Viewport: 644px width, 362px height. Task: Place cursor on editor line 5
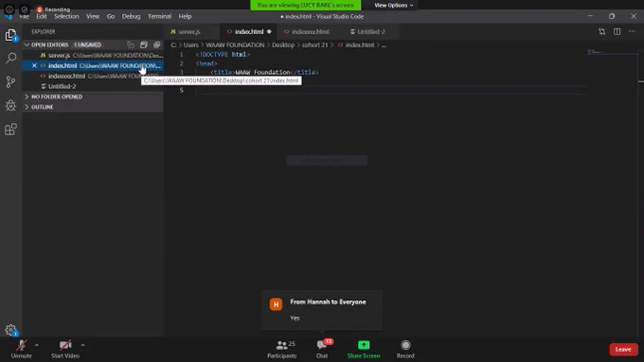click(x=390, y=90)
